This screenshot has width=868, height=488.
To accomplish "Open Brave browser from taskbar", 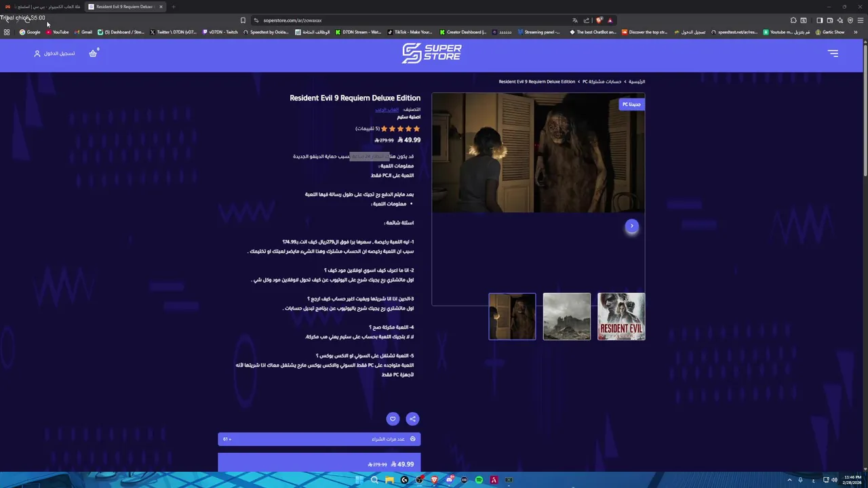I will pos(434,480).
